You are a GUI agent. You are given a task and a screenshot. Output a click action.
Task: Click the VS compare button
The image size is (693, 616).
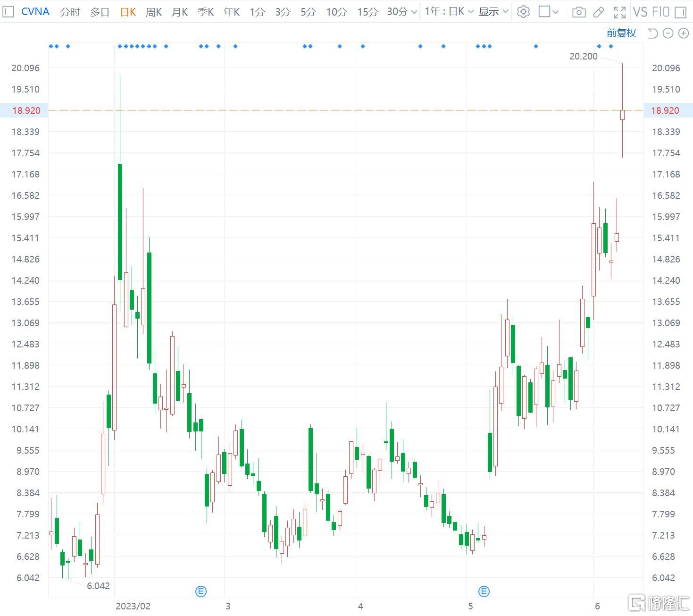coord(640,11)
